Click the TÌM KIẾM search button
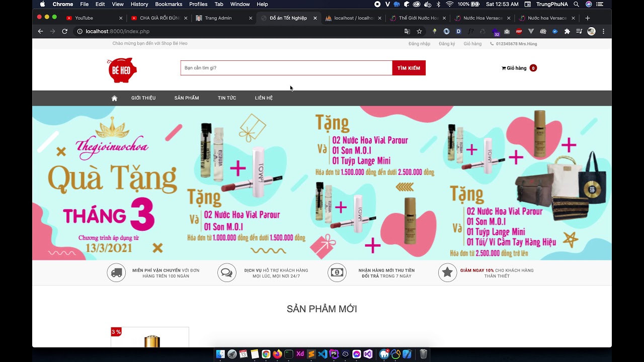644x362 pixels. [409, 68]
